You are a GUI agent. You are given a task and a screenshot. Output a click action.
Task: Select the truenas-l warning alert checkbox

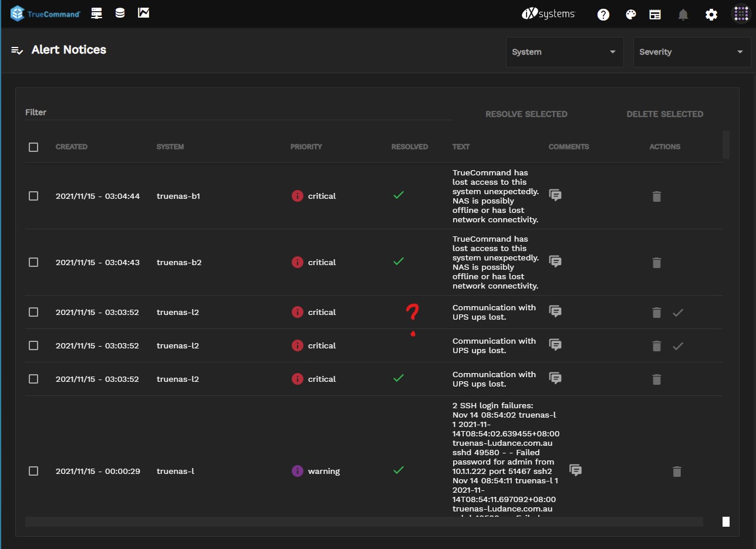33,471
